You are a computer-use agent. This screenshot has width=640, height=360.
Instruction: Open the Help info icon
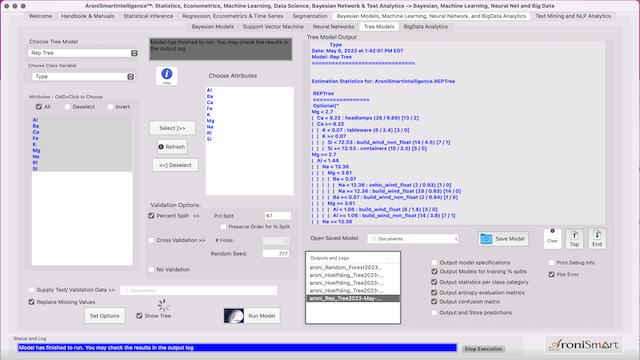pyautogui.click(x=167, y=76)
